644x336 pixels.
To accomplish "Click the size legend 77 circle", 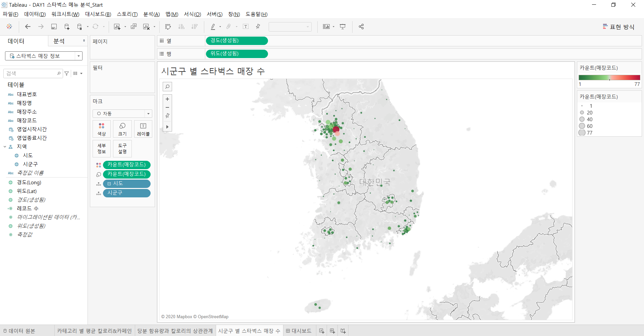I will click(x=582, y=133).
